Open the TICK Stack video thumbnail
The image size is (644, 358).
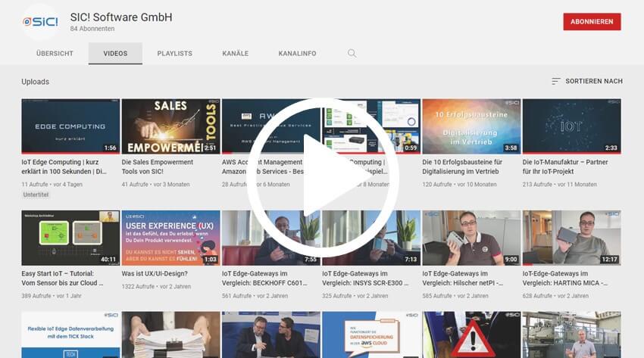click(x=70, y=335)
